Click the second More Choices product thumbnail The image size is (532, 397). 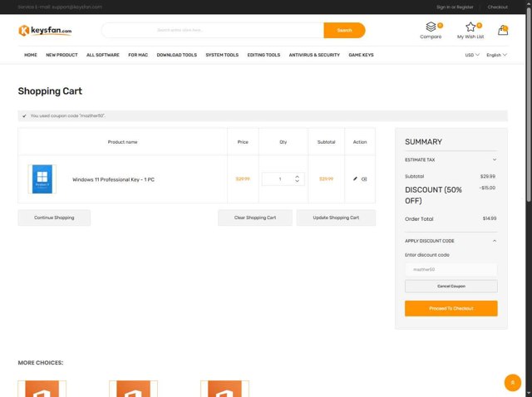pyautogui.click(x=133, y=389)
